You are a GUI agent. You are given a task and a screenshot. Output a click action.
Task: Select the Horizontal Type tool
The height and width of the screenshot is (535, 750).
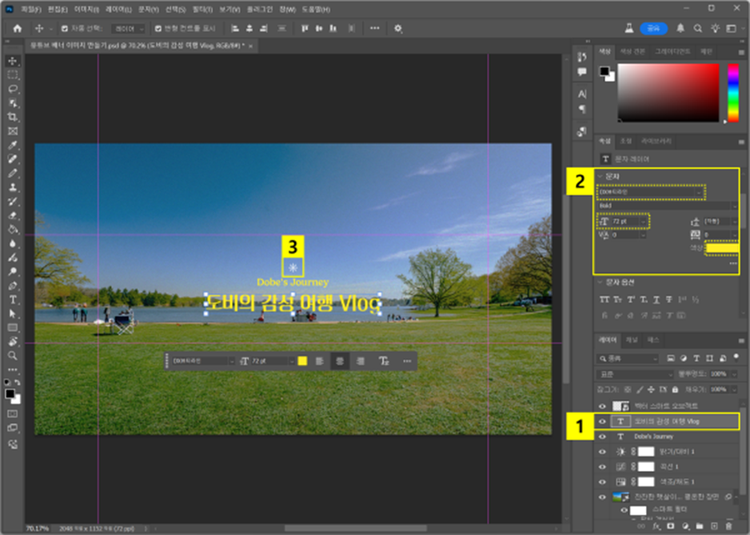tap(12, 299)
